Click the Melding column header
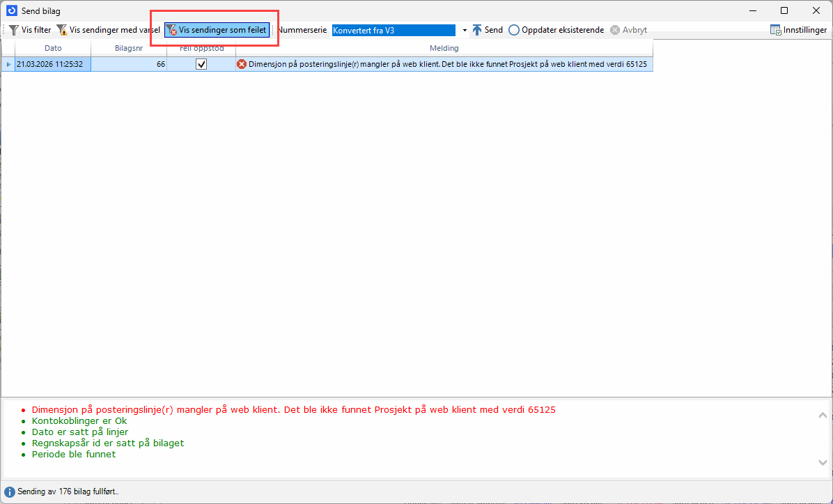The image size is (833, 504). point(444,48)
